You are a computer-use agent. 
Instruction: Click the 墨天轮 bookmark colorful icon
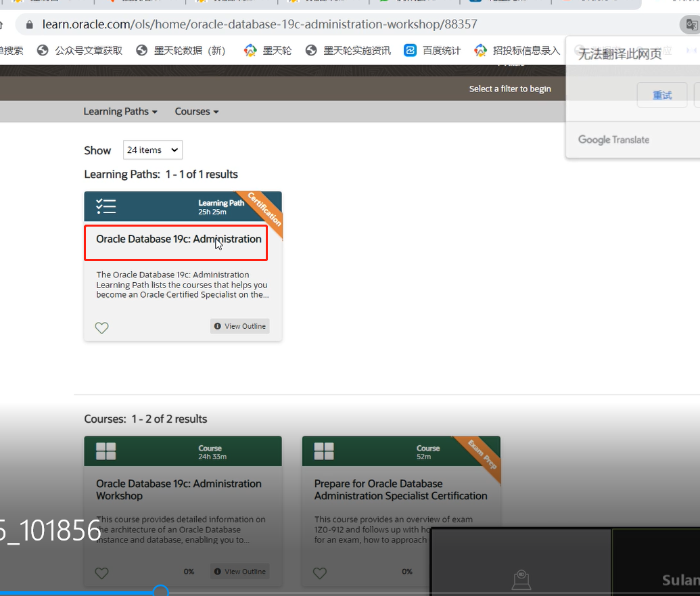tap(250, 51)
